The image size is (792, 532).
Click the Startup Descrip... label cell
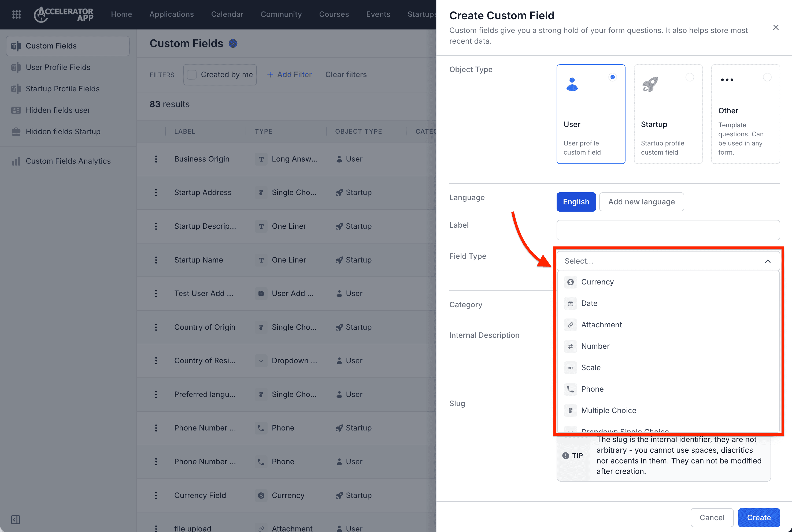pyautogui.click(x=205, y=226)
